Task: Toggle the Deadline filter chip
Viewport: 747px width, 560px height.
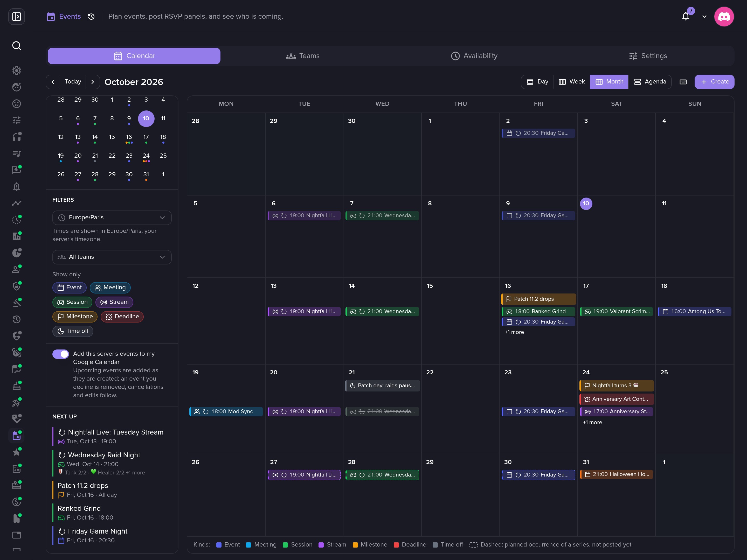Action: click(x=122, y=316)
